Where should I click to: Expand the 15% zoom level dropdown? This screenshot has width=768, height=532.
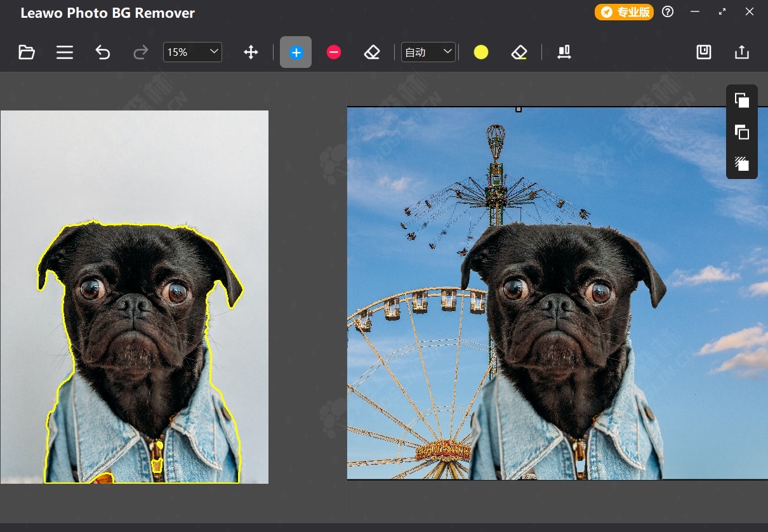click(192, 52)
